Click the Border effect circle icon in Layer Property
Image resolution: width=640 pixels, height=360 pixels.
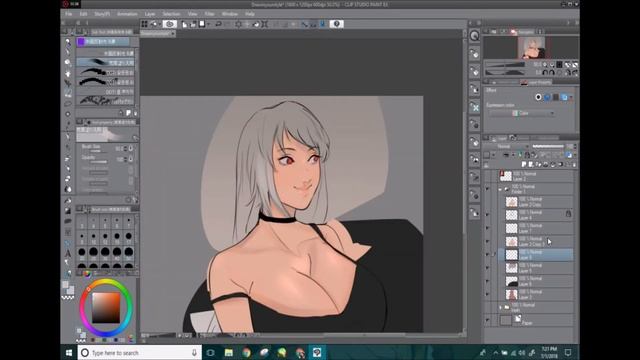(x=538, y=97)
